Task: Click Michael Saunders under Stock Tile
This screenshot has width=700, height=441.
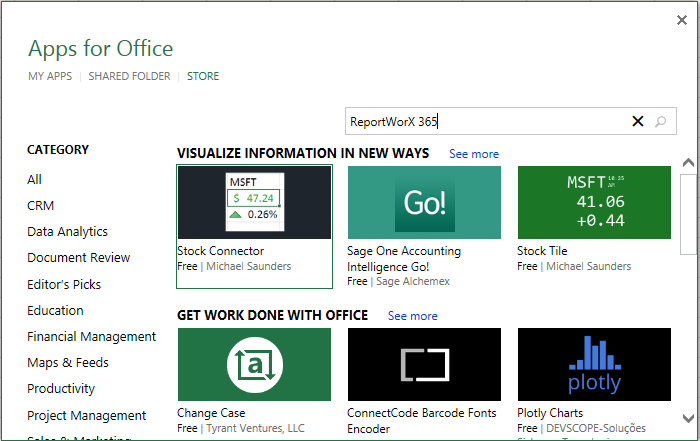Action: [589, 266]
